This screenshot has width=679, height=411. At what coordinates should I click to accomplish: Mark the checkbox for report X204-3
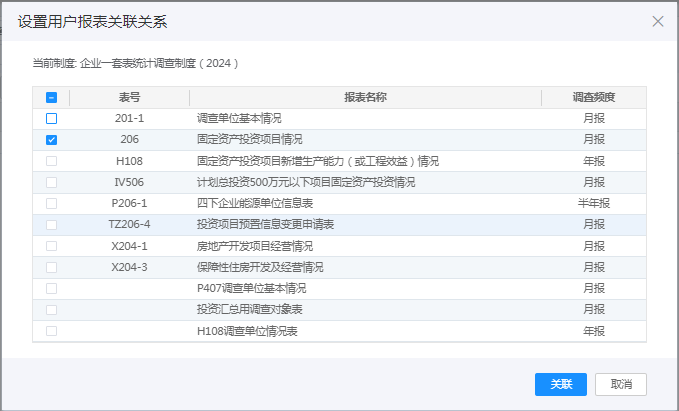tap(51, 267)
